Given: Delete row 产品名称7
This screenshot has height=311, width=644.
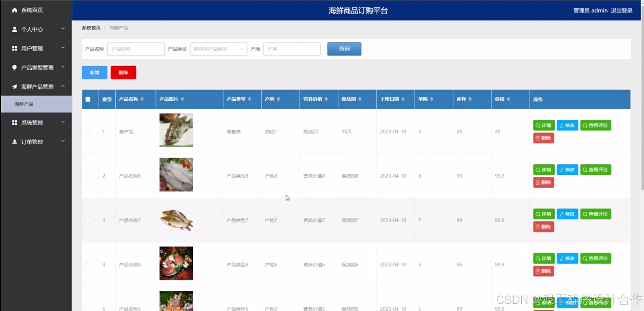Looking at the screenshot, I should point(544,227).
